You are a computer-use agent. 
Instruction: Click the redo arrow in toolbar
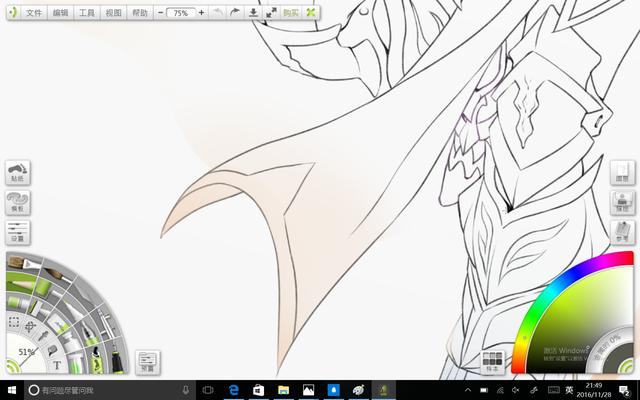click(235, 13)
